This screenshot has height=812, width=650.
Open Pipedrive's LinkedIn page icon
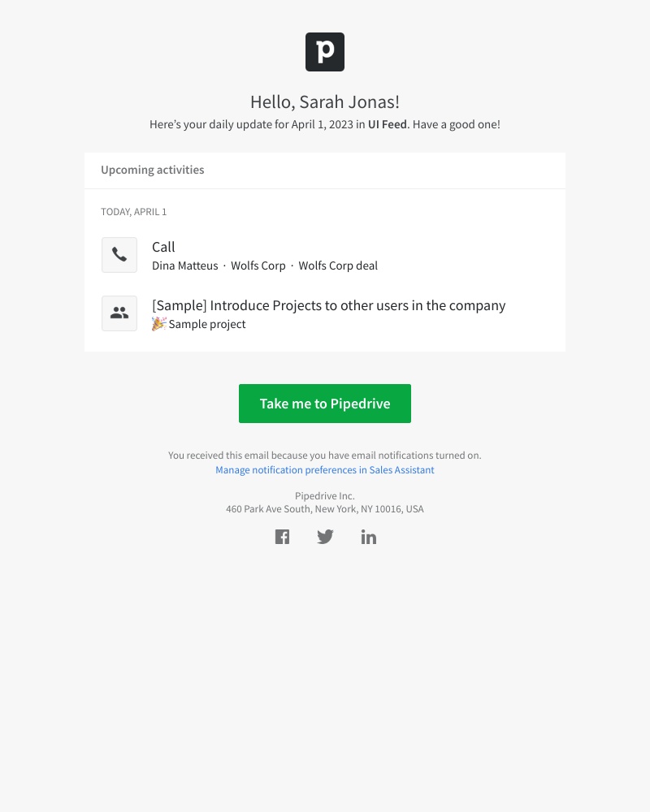(369, 537)
